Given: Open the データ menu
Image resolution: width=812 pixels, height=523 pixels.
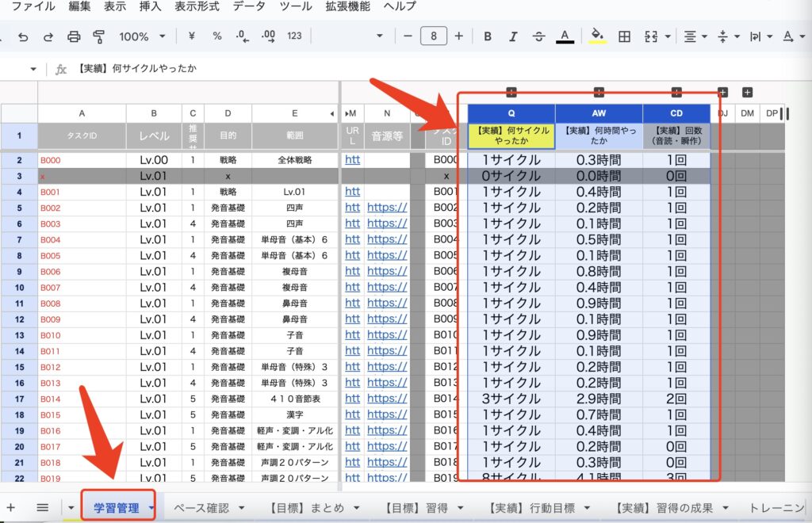Looking at the screenshot, I should pos(249,6).
